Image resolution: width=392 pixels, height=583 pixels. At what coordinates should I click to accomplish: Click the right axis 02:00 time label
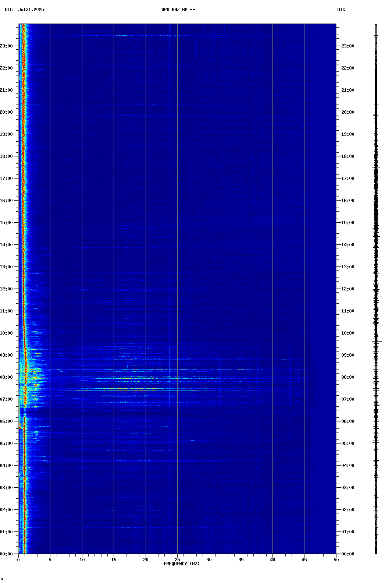click(348, 510)
